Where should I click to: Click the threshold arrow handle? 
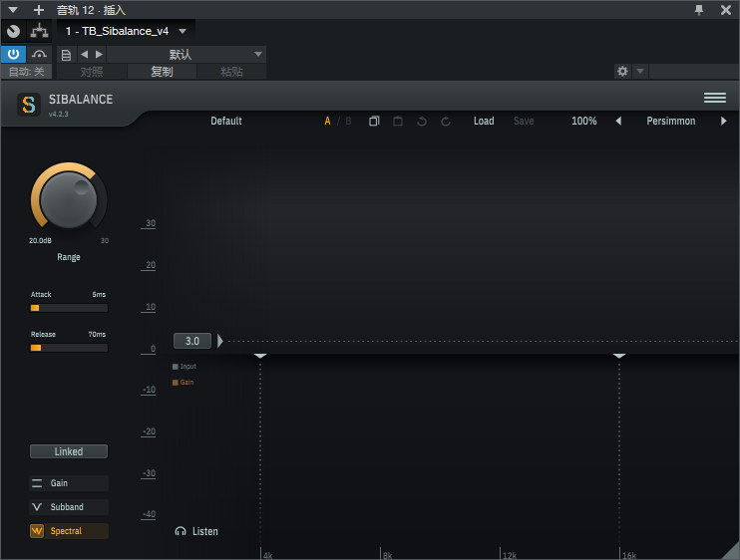coord(220,341)
